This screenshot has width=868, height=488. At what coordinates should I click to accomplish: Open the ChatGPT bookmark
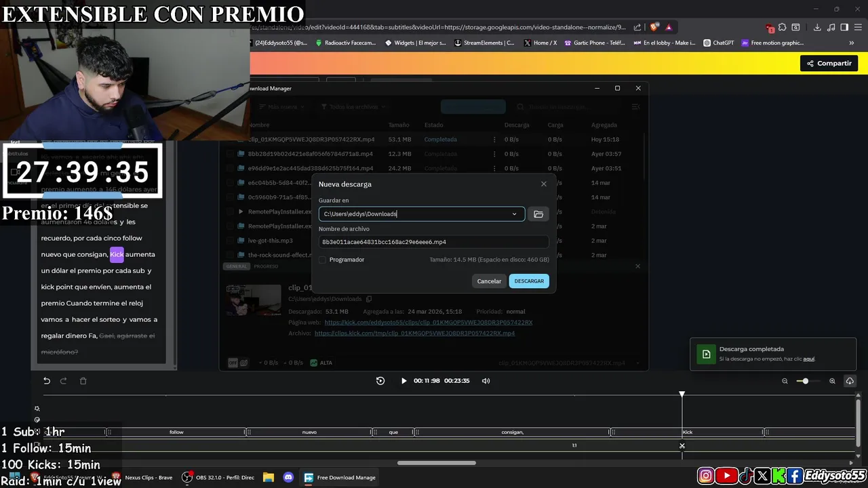(719, 43)
